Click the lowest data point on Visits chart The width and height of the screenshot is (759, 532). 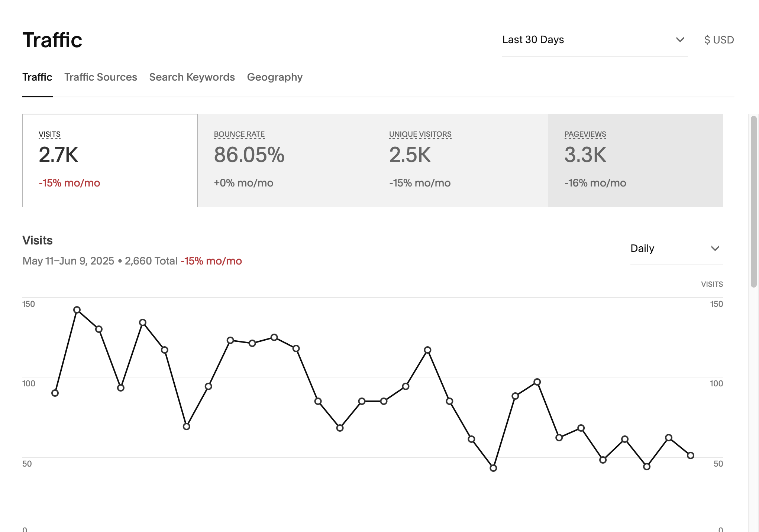493,468
